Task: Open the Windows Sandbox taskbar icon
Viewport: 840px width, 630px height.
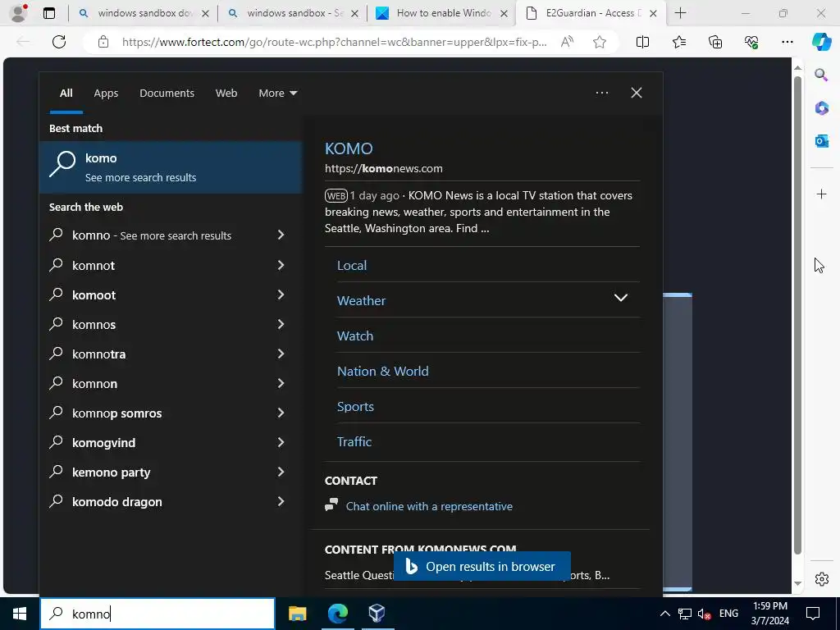Action: click(377, 614)
